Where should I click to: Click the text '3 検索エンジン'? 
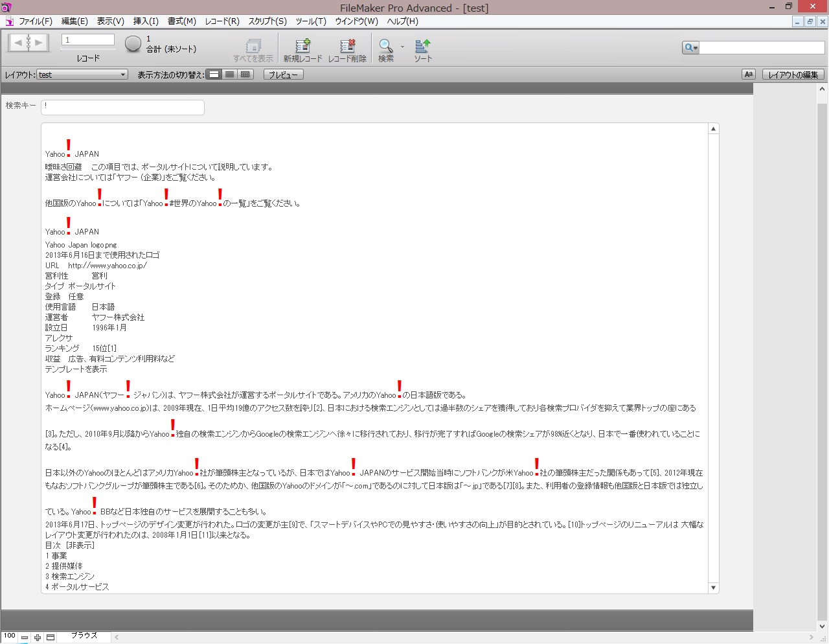[70, 577]
